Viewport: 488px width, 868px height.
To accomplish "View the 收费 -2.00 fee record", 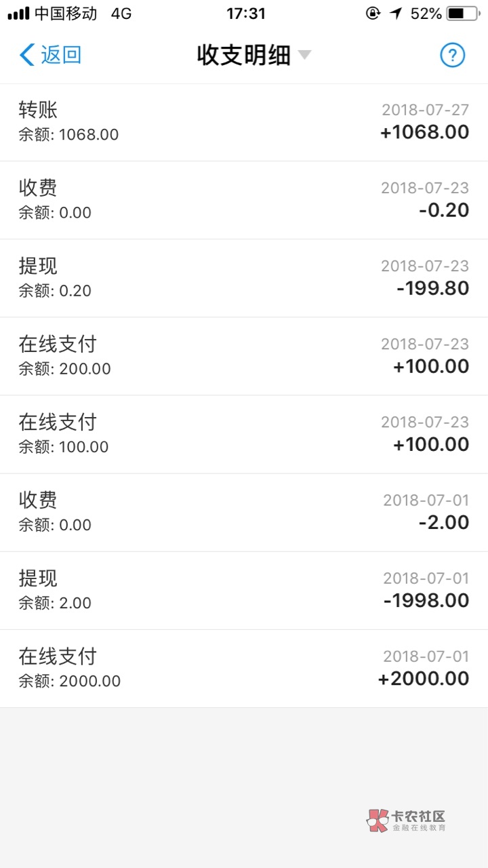I will pyautogui.click(x=244, y=512).
